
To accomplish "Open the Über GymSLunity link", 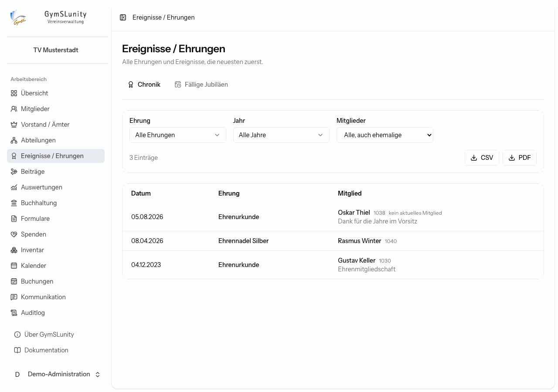I will 56,335.
